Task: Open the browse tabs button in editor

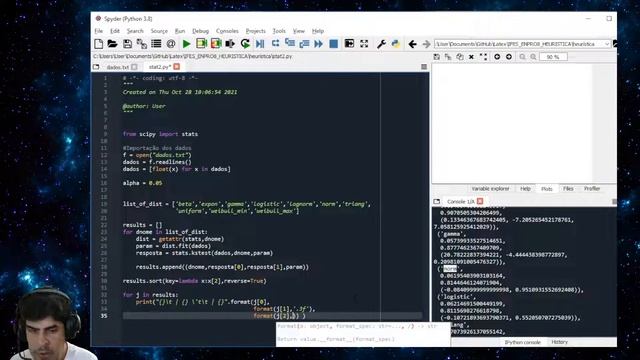Action: [96, 67]
